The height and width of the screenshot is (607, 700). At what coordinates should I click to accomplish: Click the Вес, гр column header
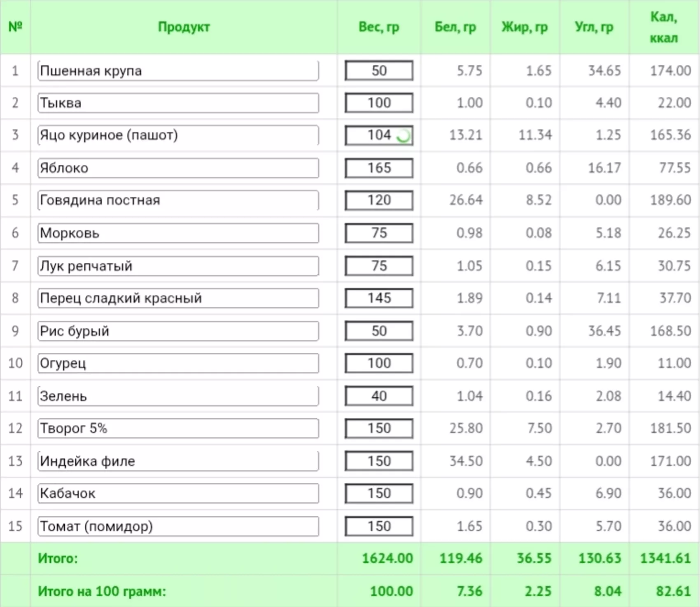pyautogui.click(x=379, y=27)
